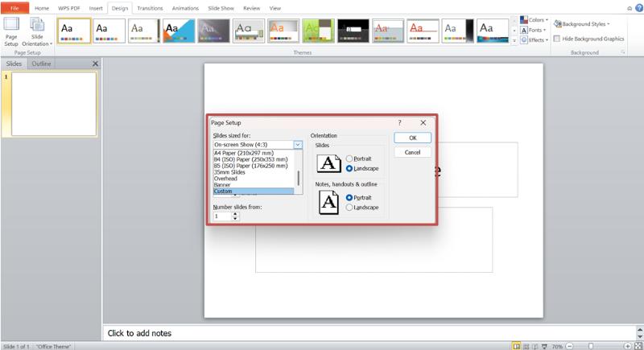Viewport: 644px width, 350px height.
Task: Click the Page Setup icon in ribbon
Action: point(11,31)
